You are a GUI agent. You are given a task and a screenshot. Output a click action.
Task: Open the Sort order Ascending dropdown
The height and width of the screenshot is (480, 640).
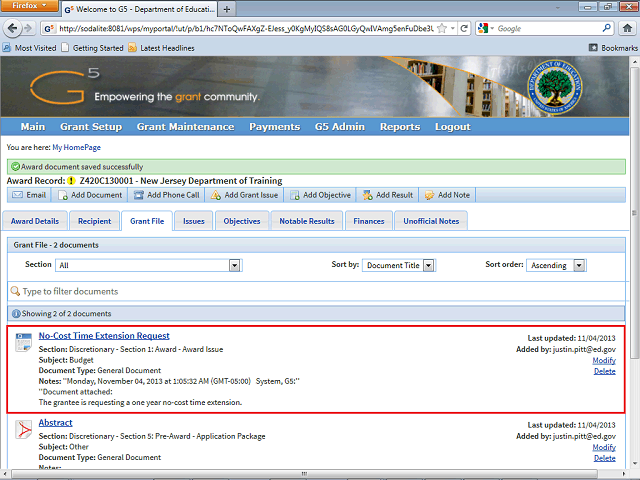pos(556,265)
